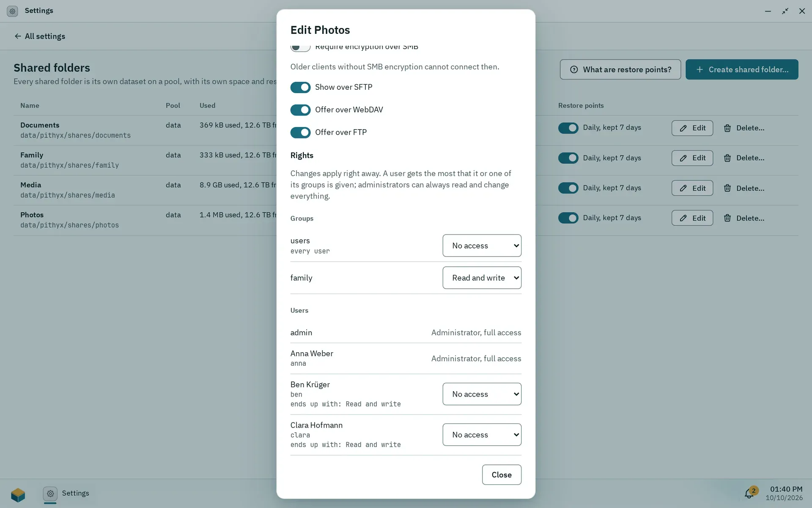Disable Show over SFTP toggle
Image resolution: width=812 pixels, height=508 pixels.
pos(300,87)
